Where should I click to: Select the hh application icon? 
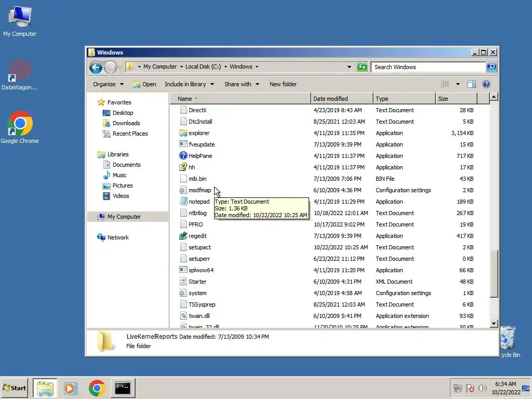coord(183,167)
